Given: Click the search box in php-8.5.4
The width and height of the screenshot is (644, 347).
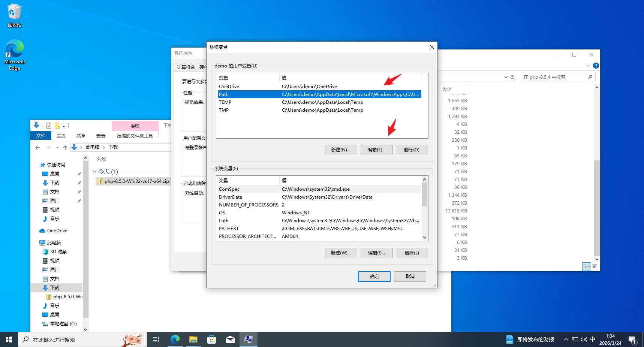Looking at the screenshot, I should click(x=555, y=77).
